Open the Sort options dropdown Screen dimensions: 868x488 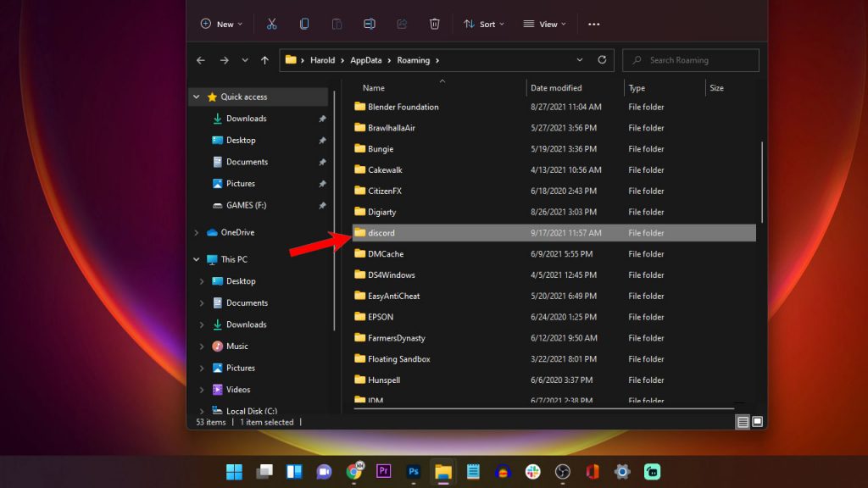click(484, 24)
